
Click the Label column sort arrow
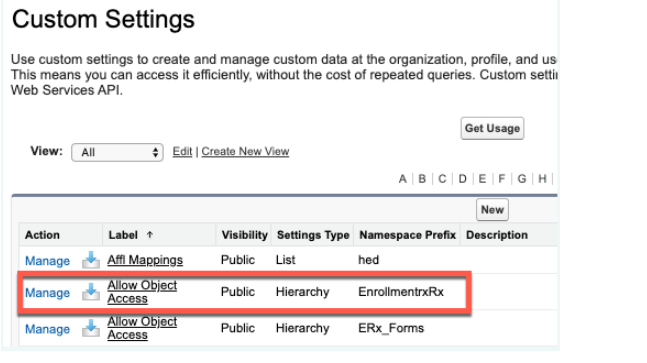pos(149,235)
